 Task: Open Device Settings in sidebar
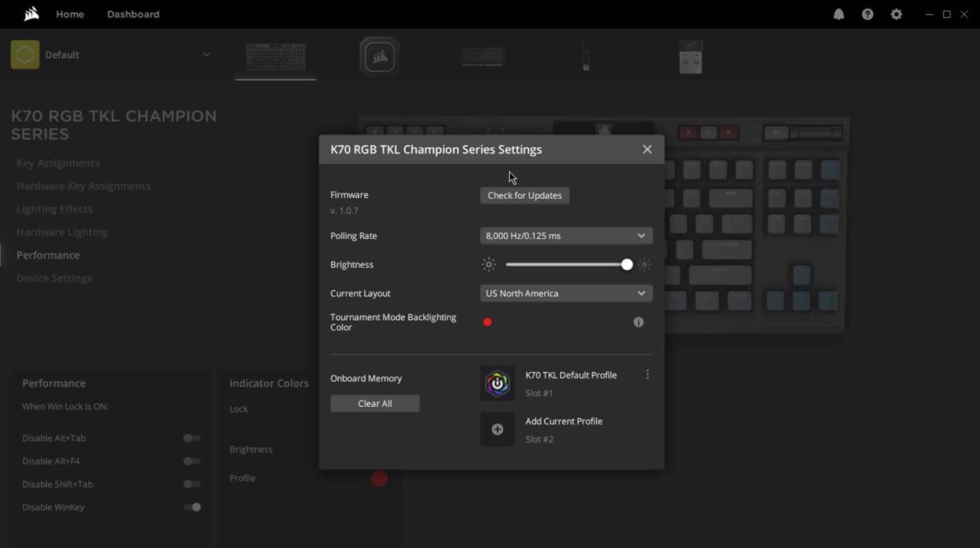point(54,278)
